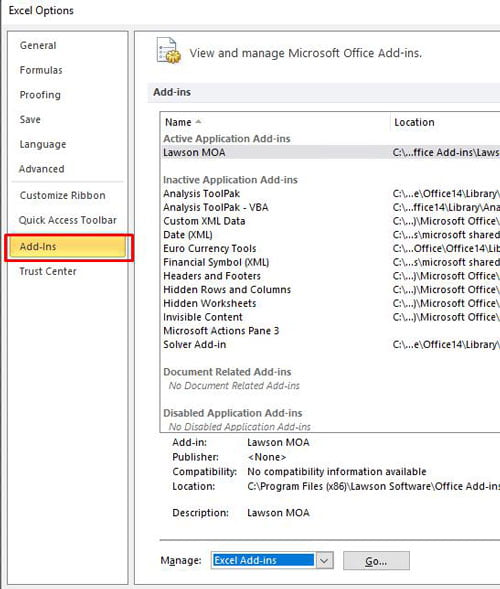Image resolution: width=500 pixels, height=589 pixels.
Task: Click the Location column header
Action: pos(414,122)
